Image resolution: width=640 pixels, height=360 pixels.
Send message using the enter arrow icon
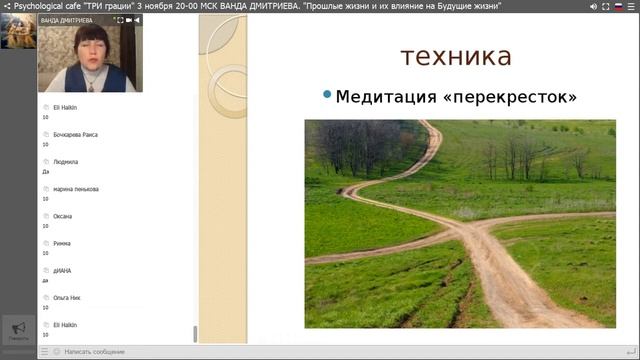click(631, 351)
